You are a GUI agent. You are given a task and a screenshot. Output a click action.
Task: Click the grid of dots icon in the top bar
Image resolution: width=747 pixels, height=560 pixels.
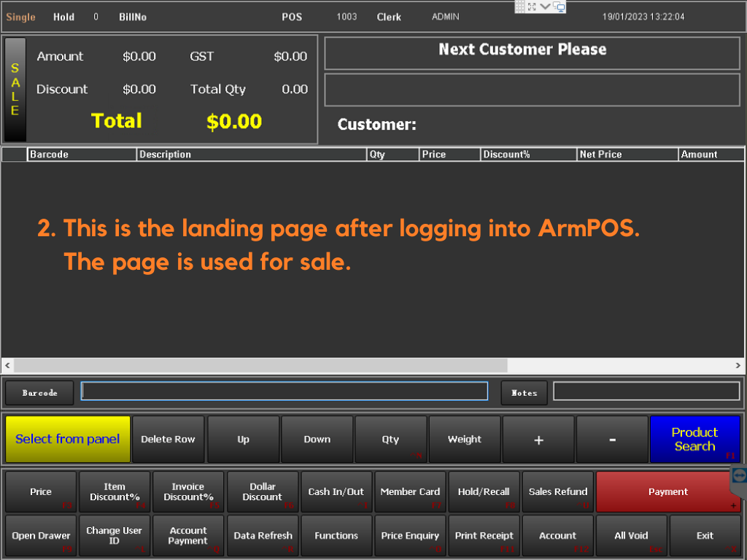520,7
